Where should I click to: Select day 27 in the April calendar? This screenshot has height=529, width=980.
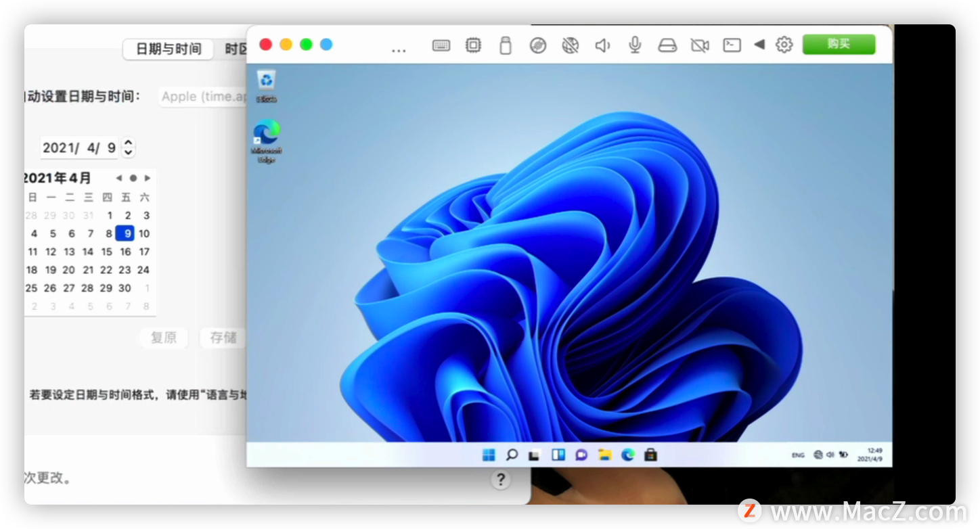click(69, 287)
